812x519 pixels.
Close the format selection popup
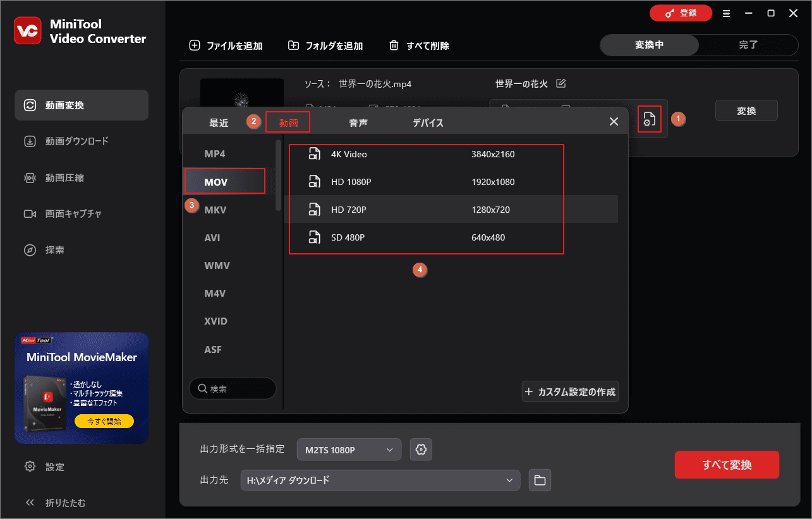(614, 122)
